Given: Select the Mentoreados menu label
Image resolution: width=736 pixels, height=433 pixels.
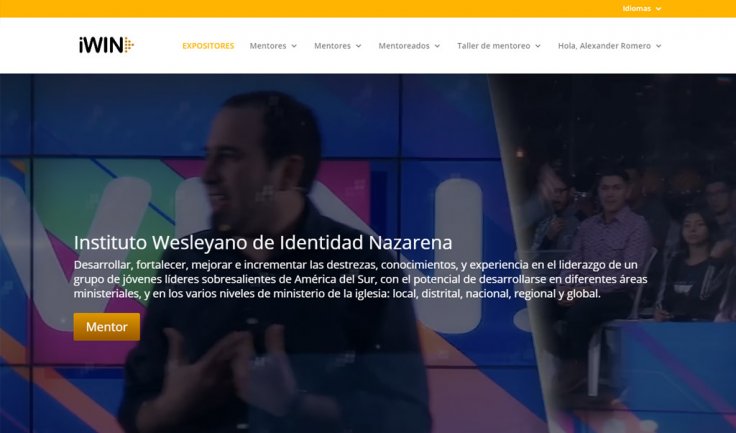Looking at the screenshot, I should (404, 46).
